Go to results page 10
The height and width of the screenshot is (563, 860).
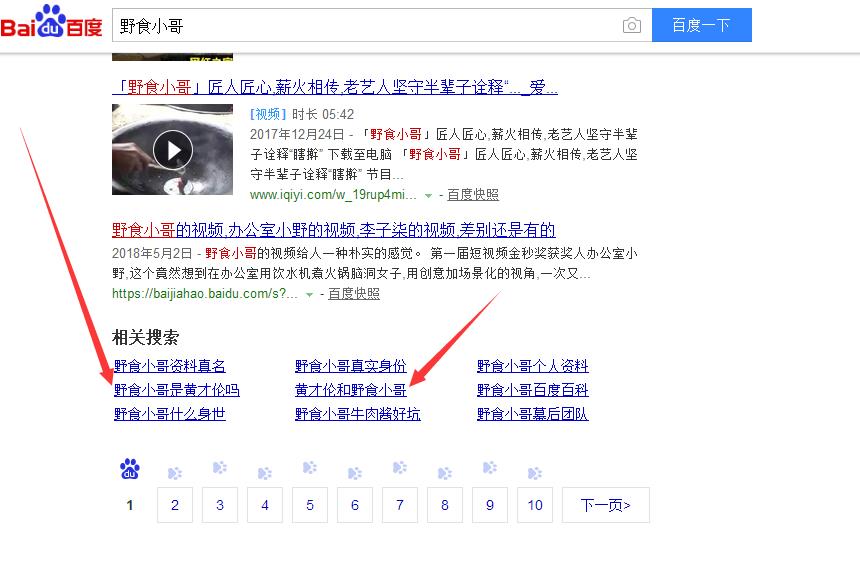(x=535, y=505)
